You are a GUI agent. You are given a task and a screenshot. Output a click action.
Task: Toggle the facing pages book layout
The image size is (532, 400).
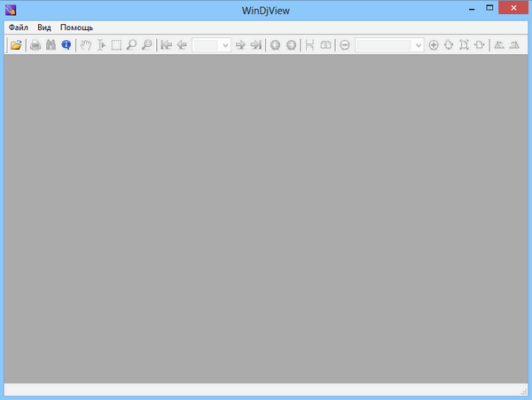(x=325, y=45)
